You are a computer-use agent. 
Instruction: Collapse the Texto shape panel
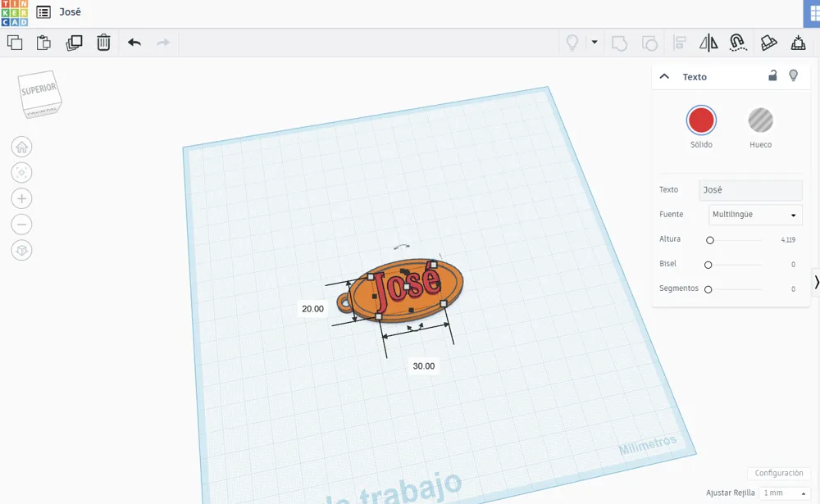click(664, 76)
